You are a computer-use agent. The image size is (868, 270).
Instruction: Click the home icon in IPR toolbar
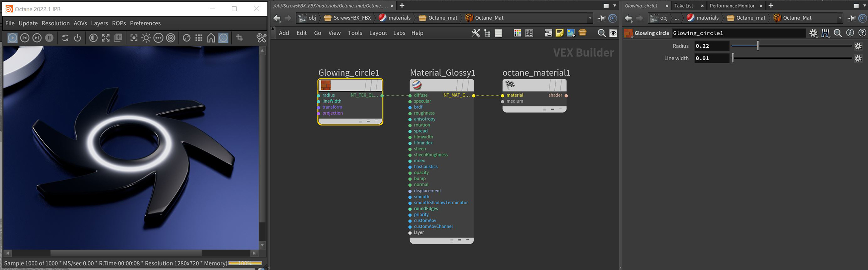point(211,38)
